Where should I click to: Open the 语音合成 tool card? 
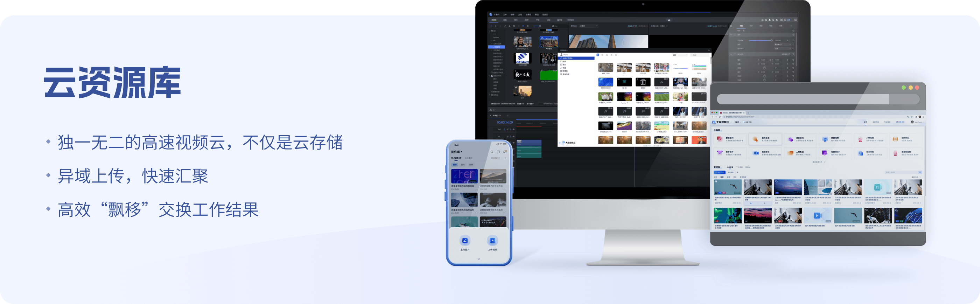(x=800, y=139)
